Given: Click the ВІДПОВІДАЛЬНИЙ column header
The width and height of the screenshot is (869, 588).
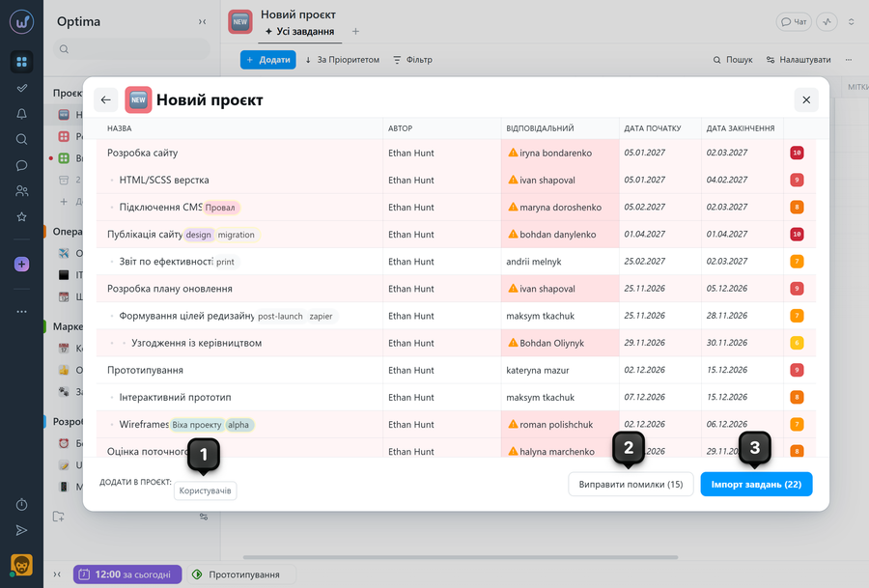Looking at the screenshot, I should click(x=540, y=128).
